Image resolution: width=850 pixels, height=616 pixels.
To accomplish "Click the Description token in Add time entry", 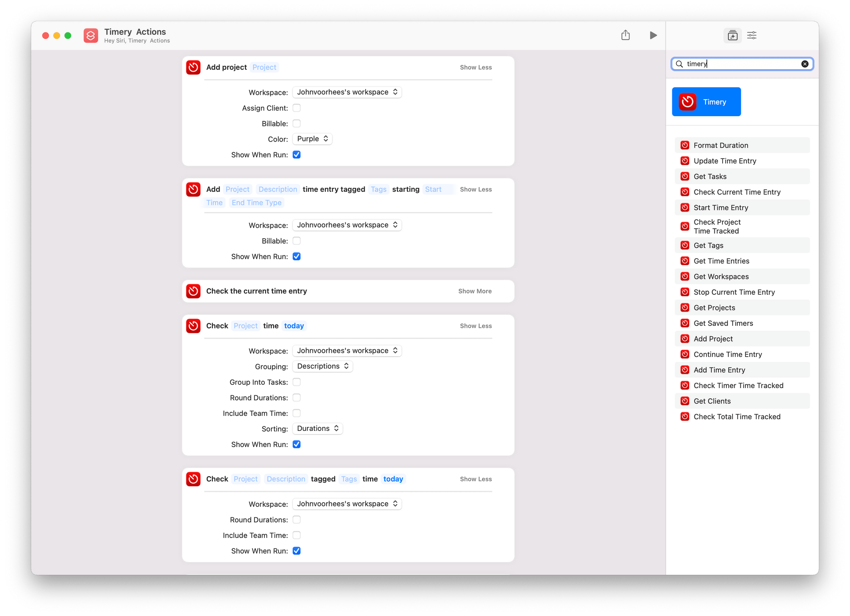I will coord(278,189).
